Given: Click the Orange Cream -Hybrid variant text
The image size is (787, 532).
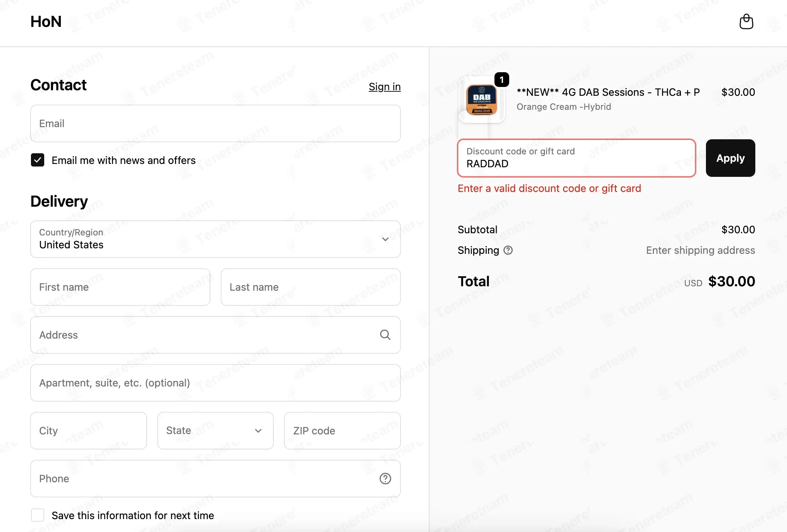Looking at the screenshot, I should 564,107.
